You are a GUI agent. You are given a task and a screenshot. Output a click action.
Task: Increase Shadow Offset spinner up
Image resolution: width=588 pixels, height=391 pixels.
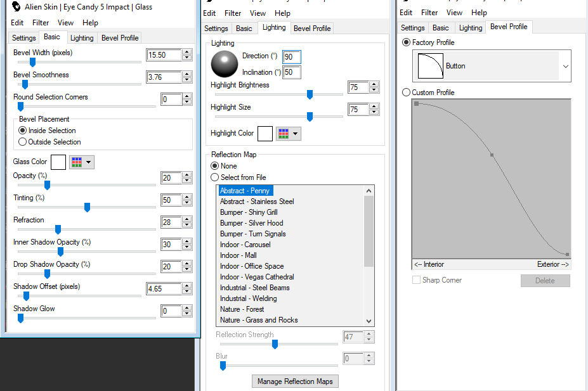(186, 286)
